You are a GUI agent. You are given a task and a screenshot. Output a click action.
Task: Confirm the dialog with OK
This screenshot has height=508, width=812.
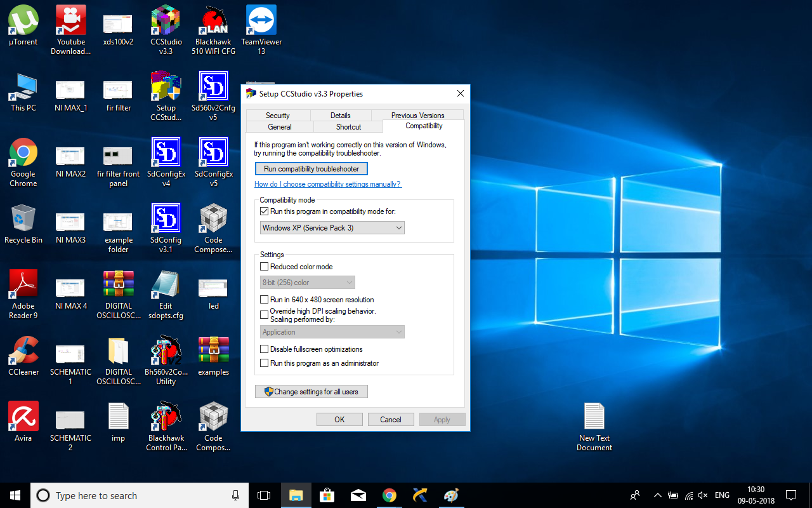339,420
